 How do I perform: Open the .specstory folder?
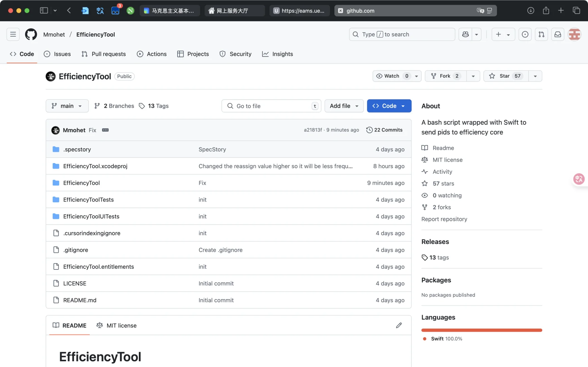pyautogui.click(x=77, y=149)
